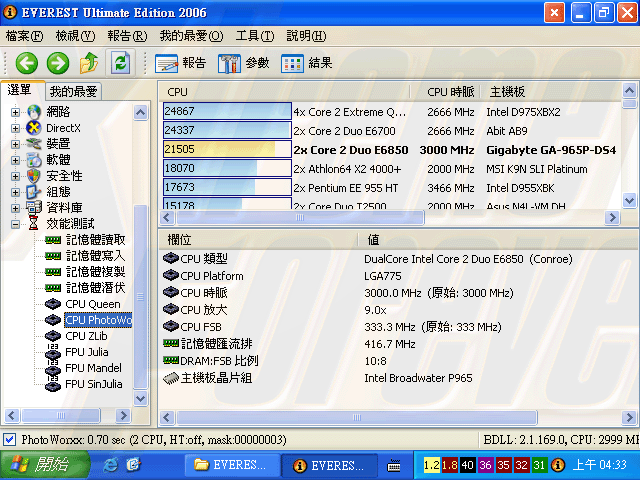Open the 記憶體讀取 memory read benchmark
This screenshot has width=640, height=480.
pyautogui.click(x=95, y=240)
